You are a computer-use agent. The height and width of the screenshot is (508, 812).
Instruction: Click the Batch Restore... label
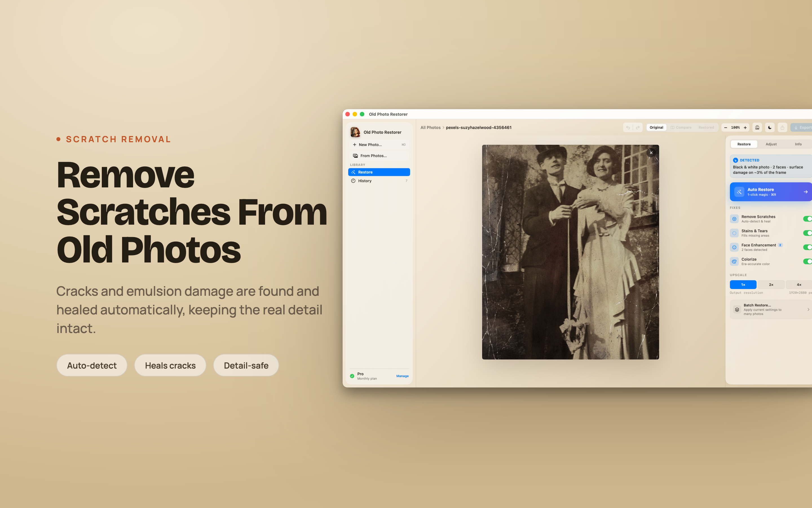757,305
